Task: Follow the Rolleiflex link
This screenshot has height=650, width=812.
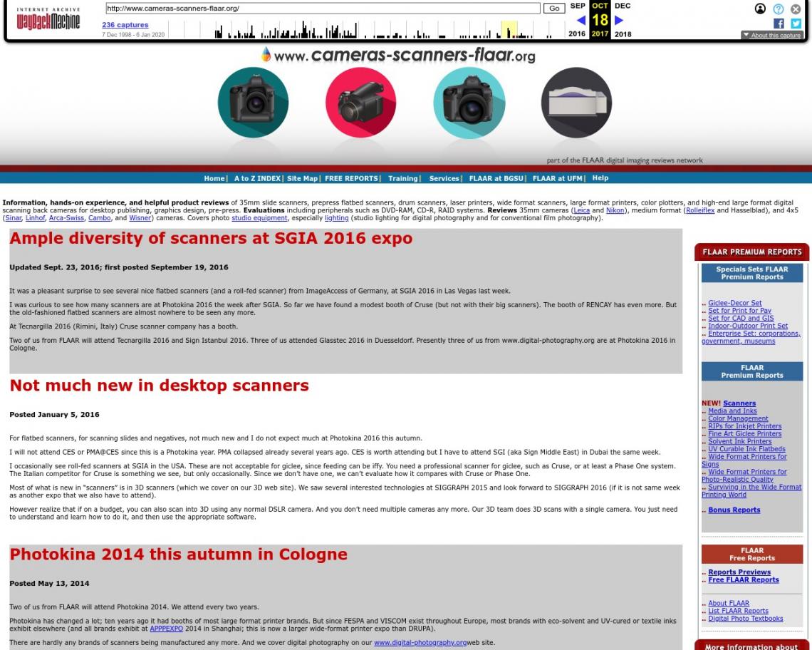Action: tap(700, 210)
